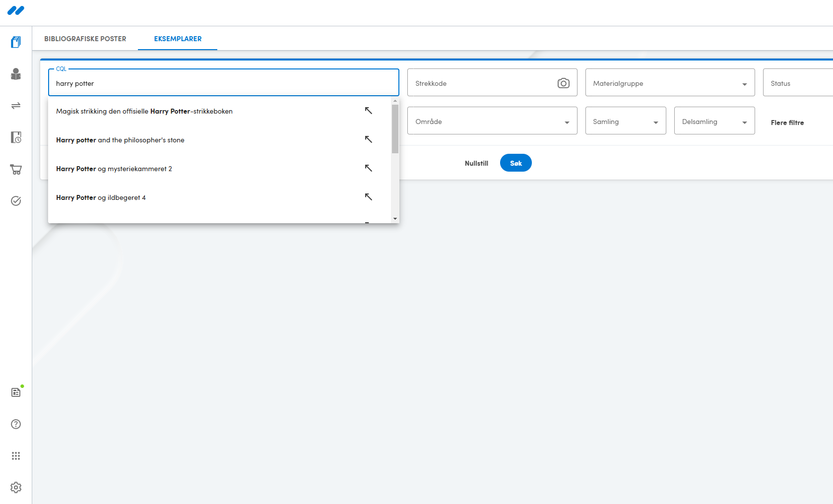The image size is (833, 504).
Task: Open the apps grid icon in sidebar
Action: (16, 456)
